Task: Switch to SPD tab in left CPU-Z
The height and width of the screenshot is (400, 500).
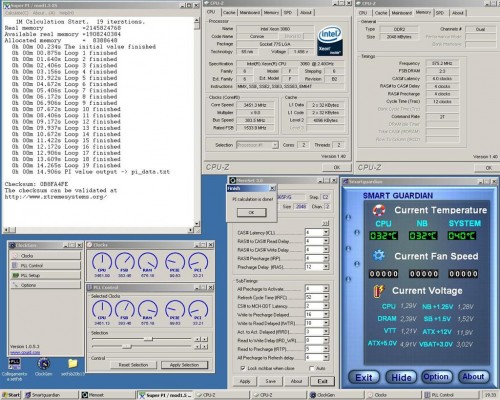Action: tap(288, 13)
